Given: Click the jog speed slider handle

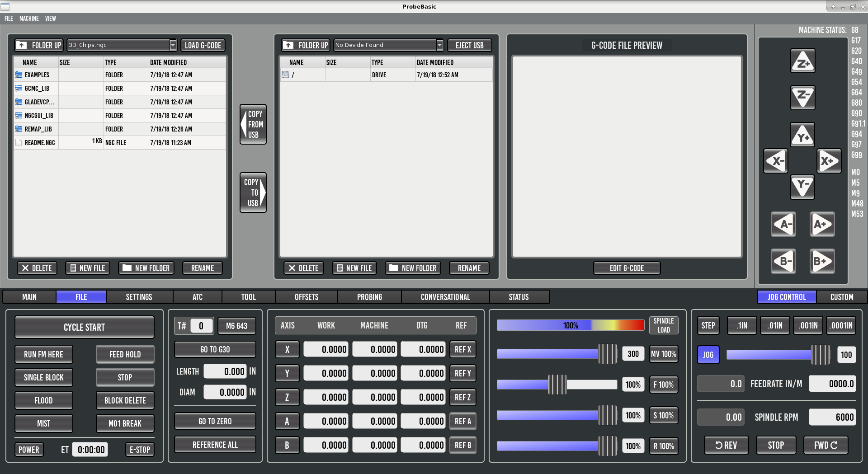Looking at the screenshot, I should [821, 355].
